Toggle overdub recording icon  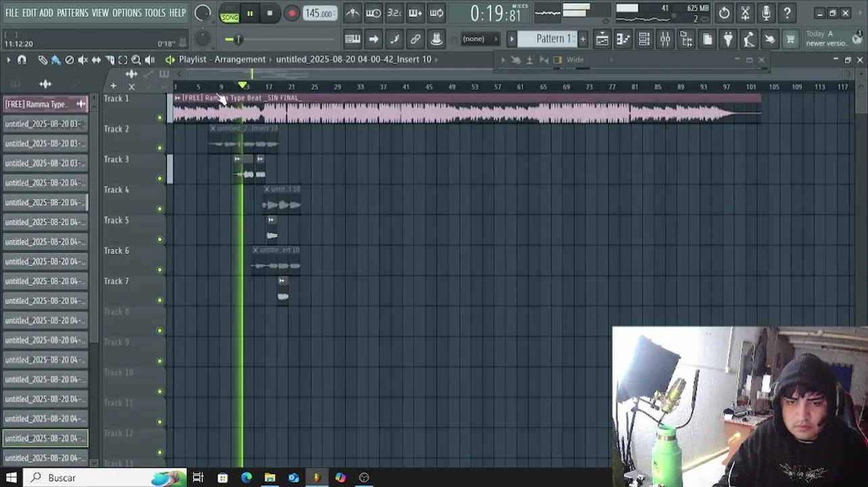click(416, 13)
